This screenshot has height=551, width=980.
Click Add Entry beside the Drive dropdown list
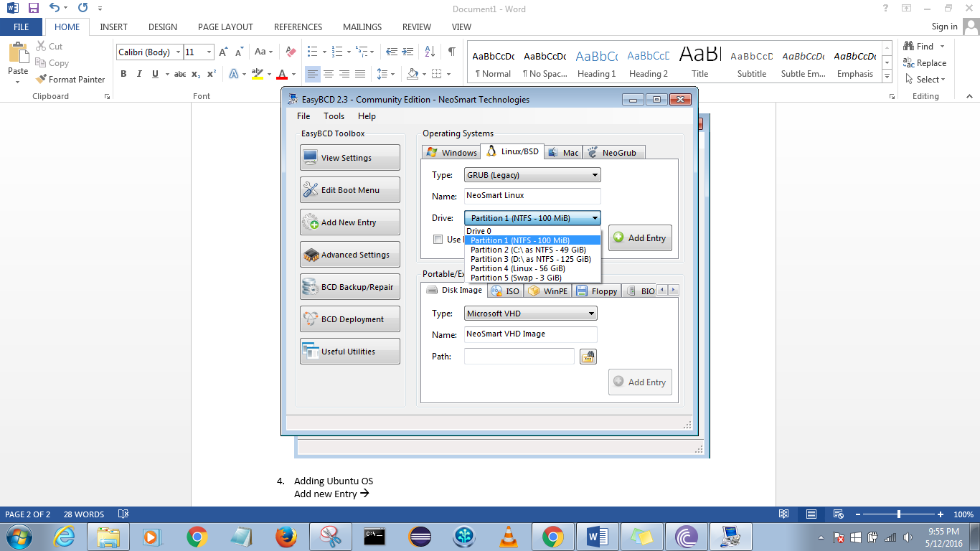640,238
